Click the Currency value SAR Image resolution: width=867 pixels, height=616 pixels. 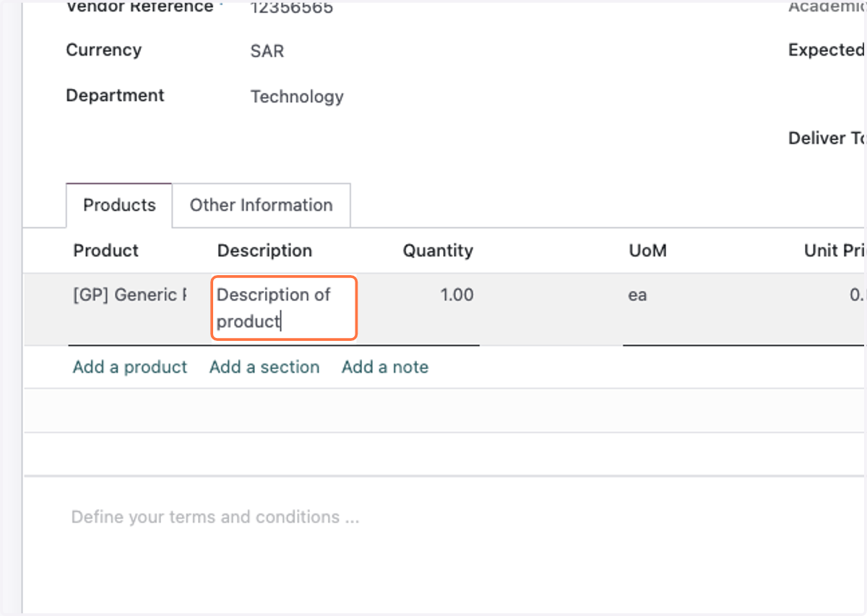click(x=267, y=51)
